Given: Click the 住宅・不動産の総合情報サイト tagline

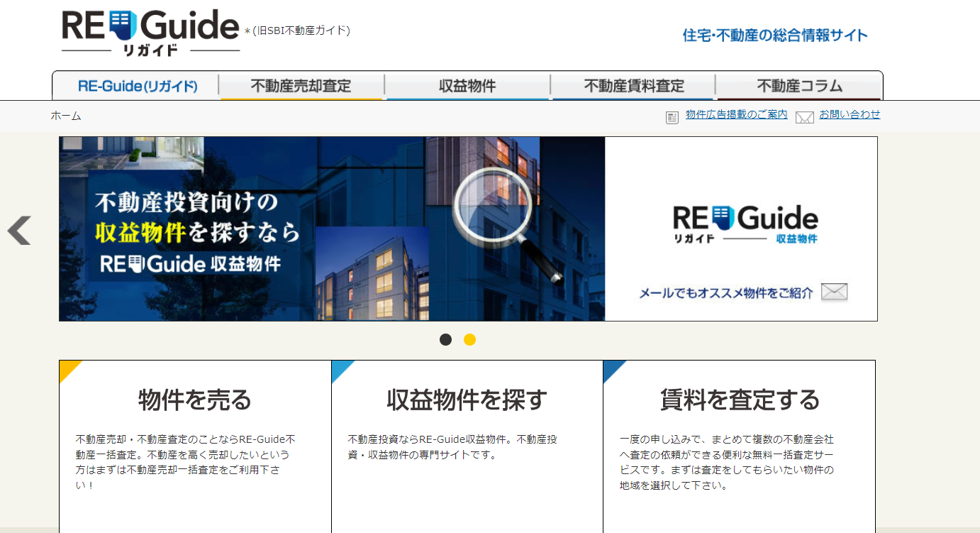Looking at the screenshot, I should 775,35.
